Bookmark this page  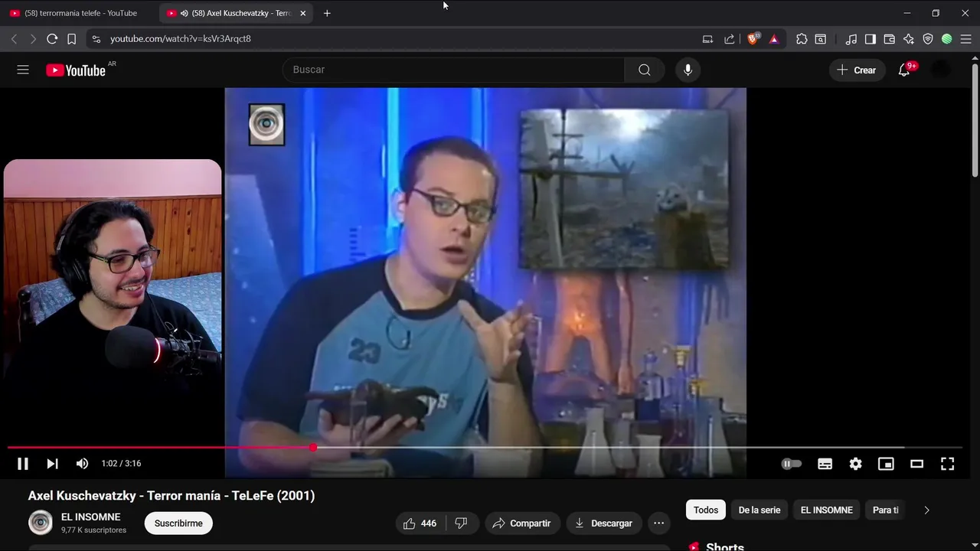pyautogui.click(x=71, y=39)
